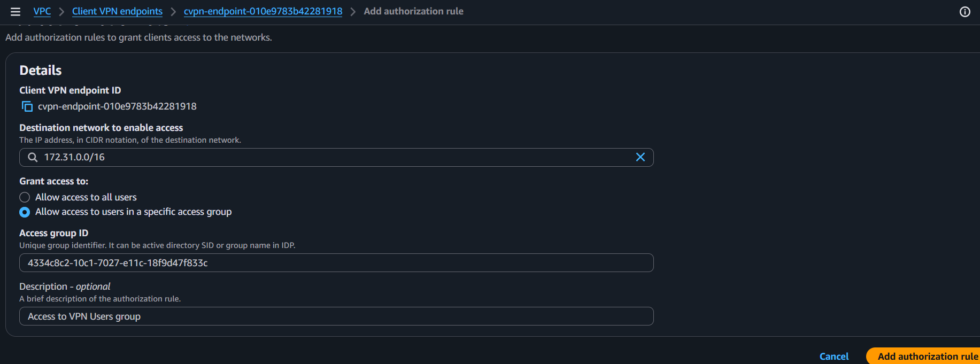Clear the destination network CIDR with X icon
The height and width of the screenshot is (364, 980).
tap(640, 157)
